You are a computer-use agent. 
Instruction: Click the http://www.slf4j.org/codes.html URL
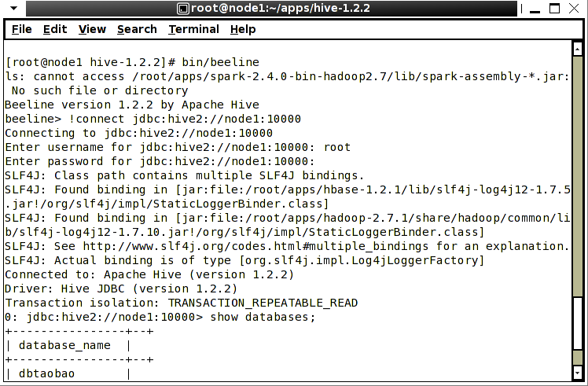(255, 246)
